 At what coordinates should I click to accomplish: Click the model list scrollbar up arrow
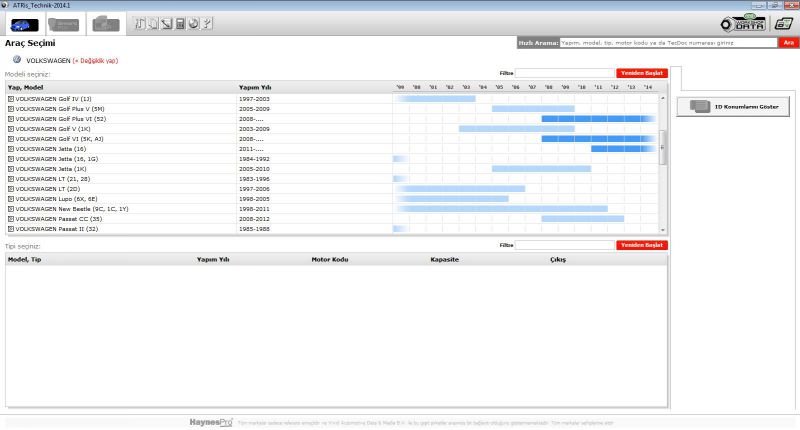(663, 98)
